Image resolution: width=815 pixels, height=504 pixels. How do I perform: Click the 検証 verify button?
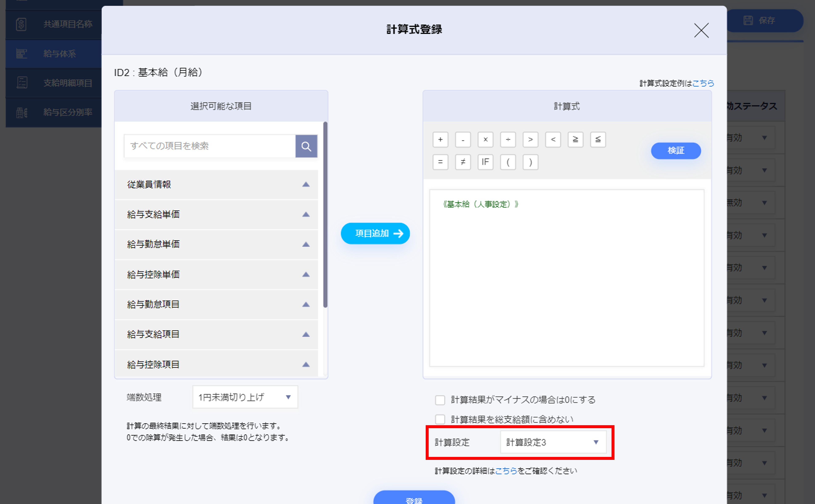coord(676,151)
